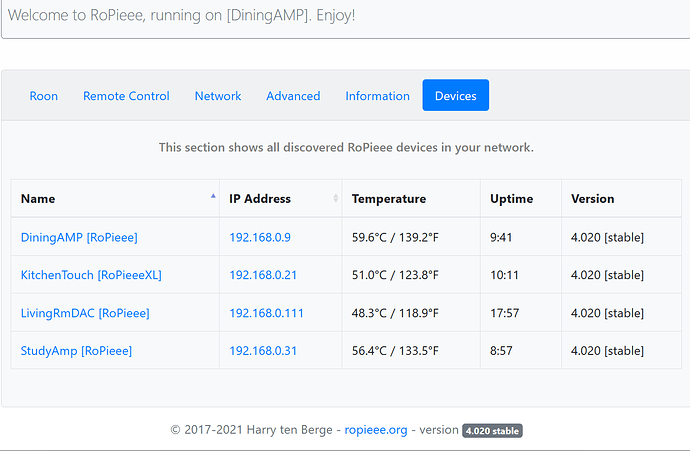690x451 pixels.
Task: Click the sort arrow in Name column
Action: coord(213,198)
